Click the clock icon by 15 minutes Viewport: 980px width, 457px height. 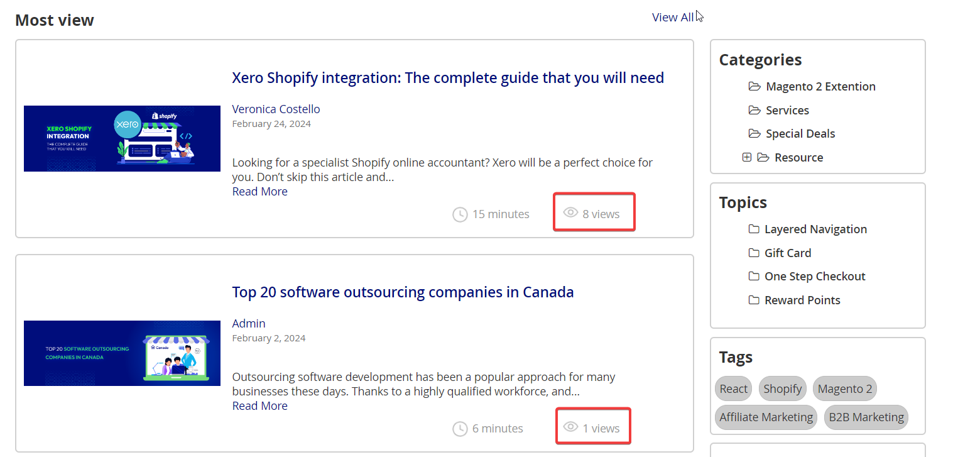click(460, 214)
